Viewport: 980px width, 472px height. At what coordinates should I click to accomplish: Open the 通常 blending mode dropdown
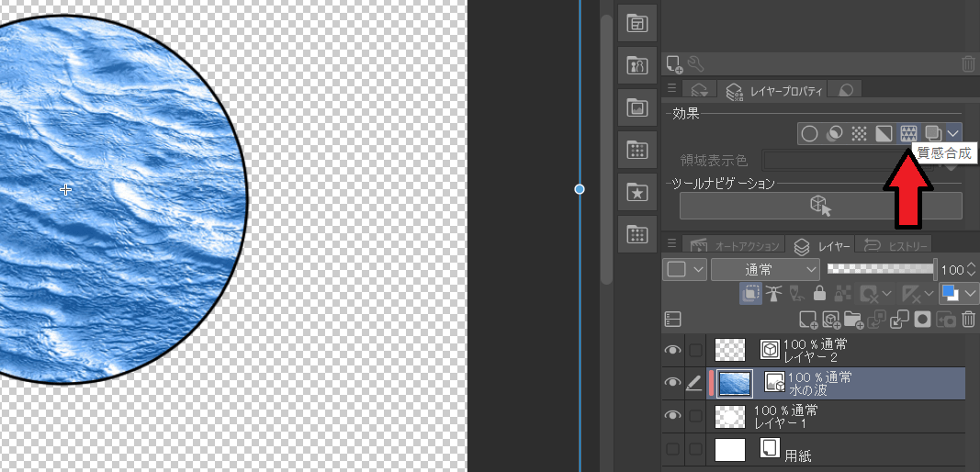(x=765, y=269)
